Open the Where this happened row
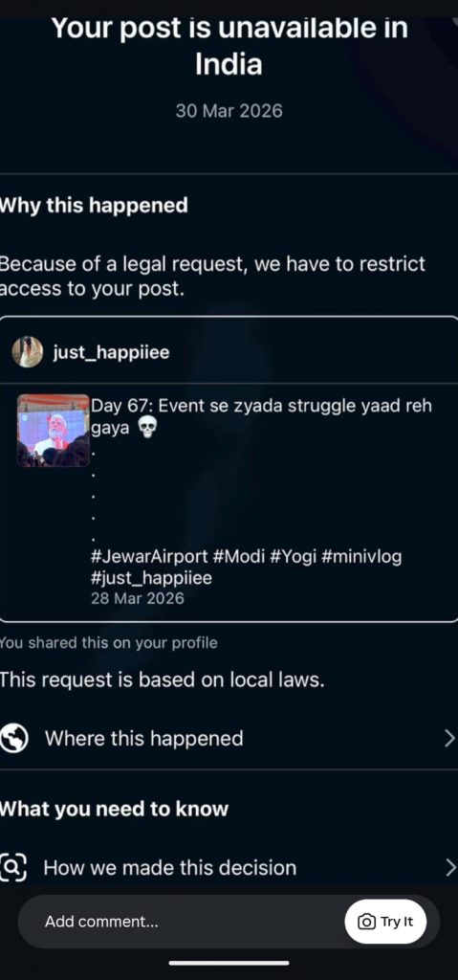 tap(229, 739)
